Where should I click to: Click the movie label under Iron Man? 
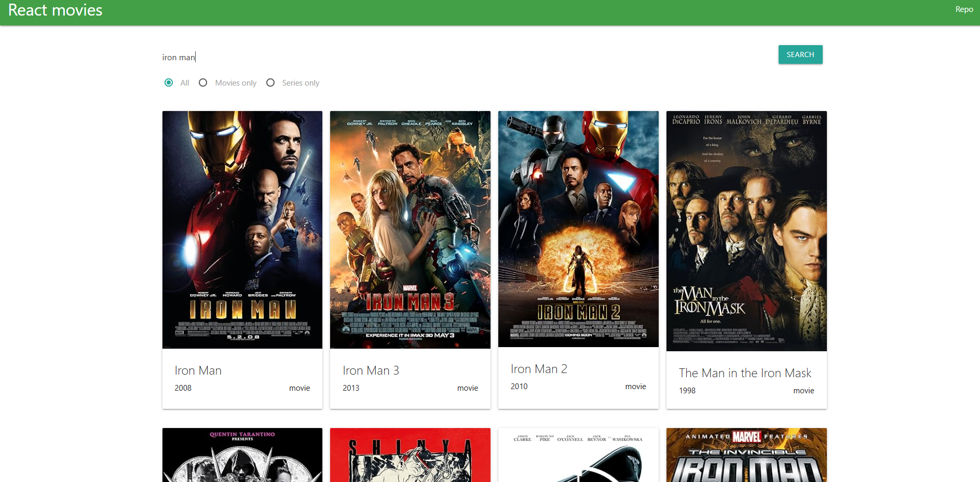pos(300,388)
